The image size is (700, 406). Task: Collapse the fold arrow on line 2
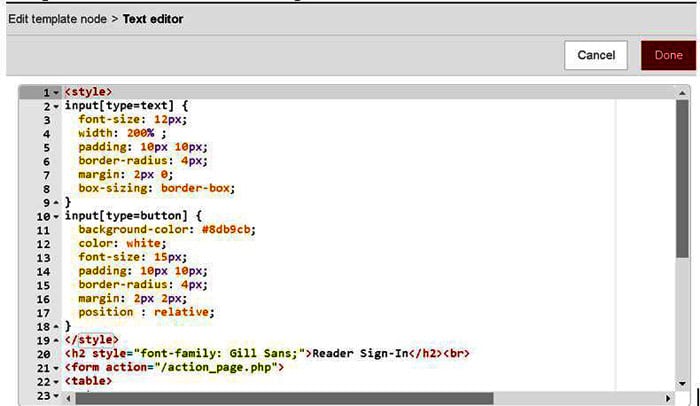(56, 107)
